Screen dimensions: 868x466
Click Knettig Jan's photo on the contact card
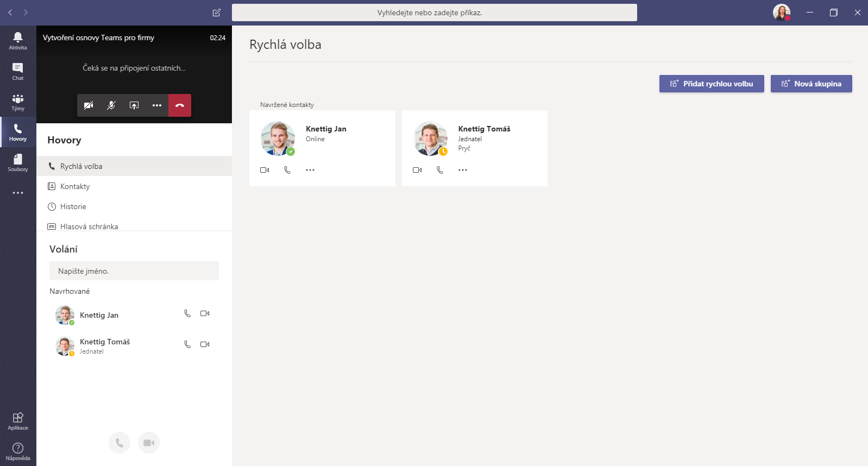coord(278,138)
